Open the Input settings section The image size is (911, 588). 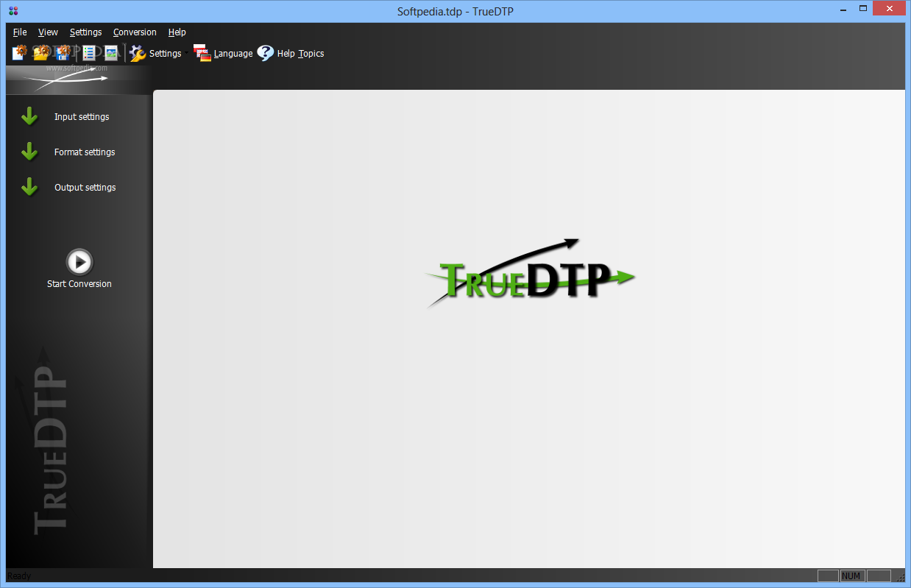pyautogui.click(x=82, y=117)
